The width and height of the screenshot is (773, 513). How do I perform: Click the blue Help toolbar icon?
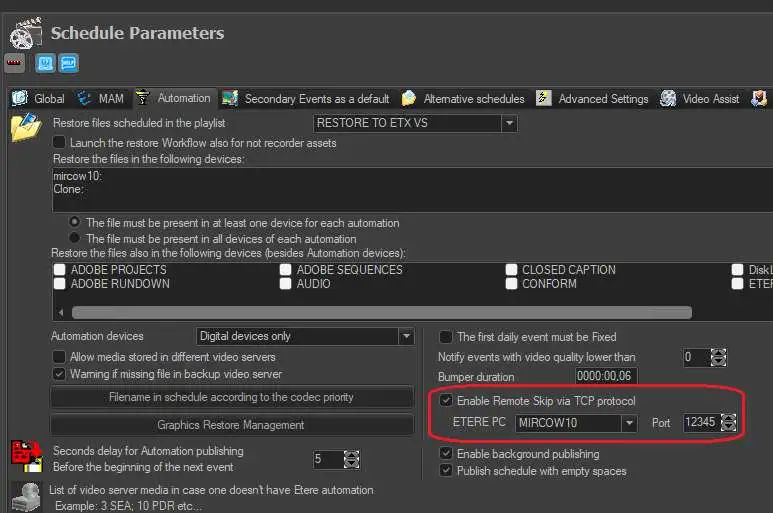(x=69, y=63)
